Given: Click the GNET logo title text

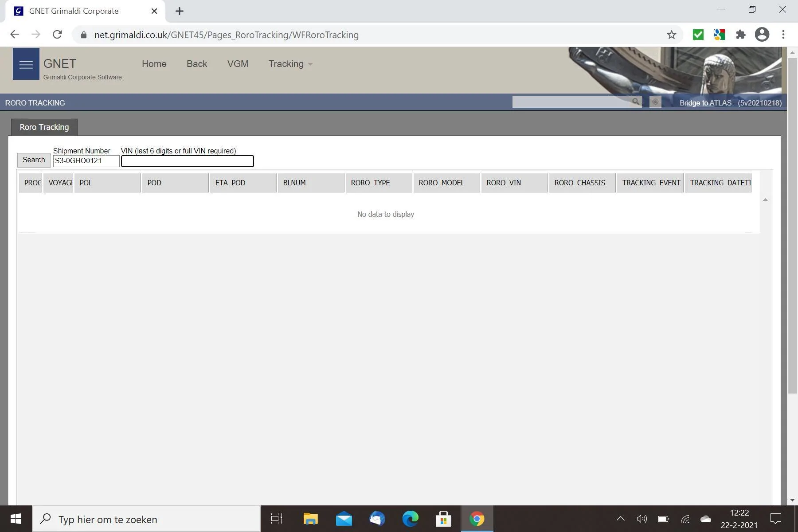Looking at the screenshot, I should click(60, 64).
